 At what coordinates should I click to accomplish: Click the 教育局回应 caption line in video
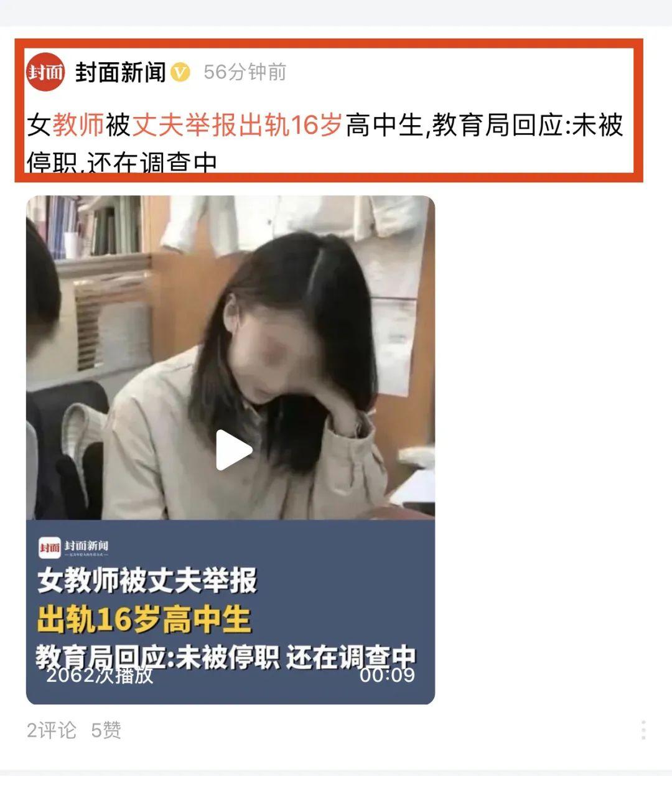225,657
